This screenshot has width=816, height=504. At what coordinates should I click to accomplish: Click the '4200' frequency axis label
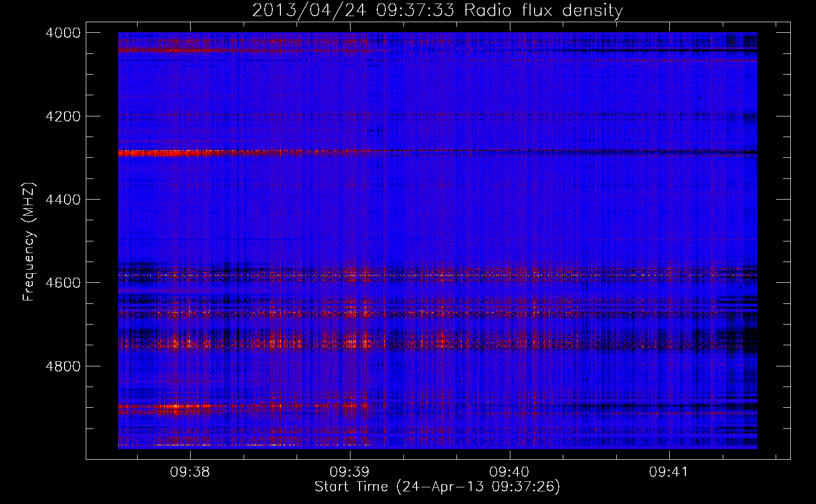[63, 116]
